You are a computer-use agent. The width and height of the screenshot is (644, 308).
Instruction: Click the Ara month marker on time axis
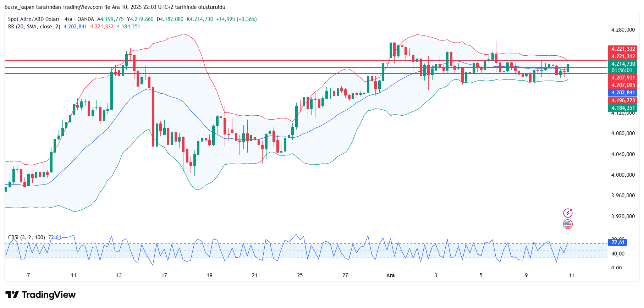click(390, 275)
